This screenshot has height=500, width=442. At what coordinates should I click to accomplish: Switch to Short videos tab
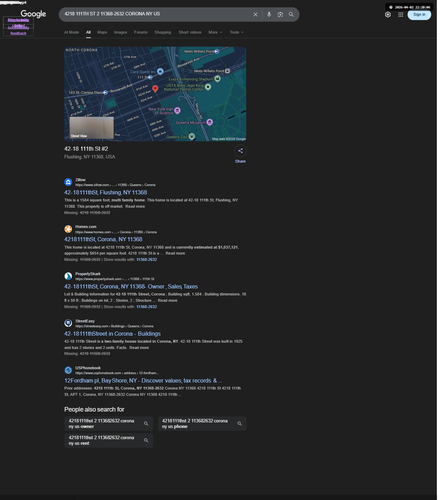tap(190, 32)
